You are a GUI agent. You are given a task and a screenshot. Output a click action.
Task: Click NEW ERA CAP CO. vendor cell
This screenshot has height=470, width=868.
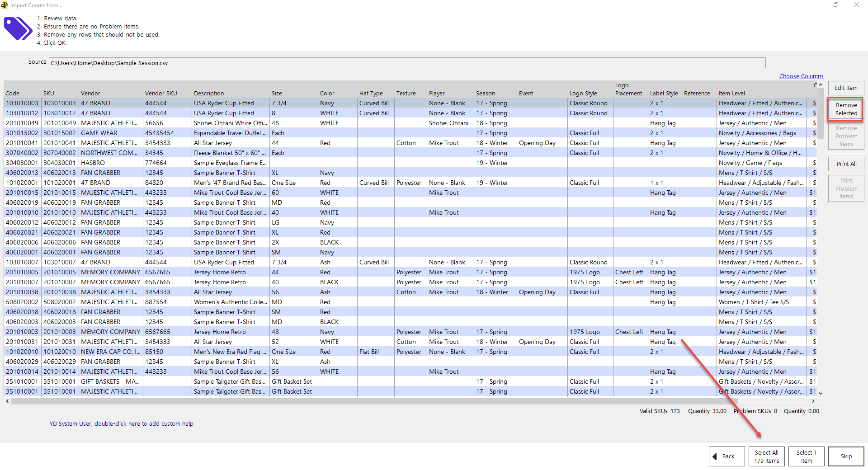click(x=111, y=352)
